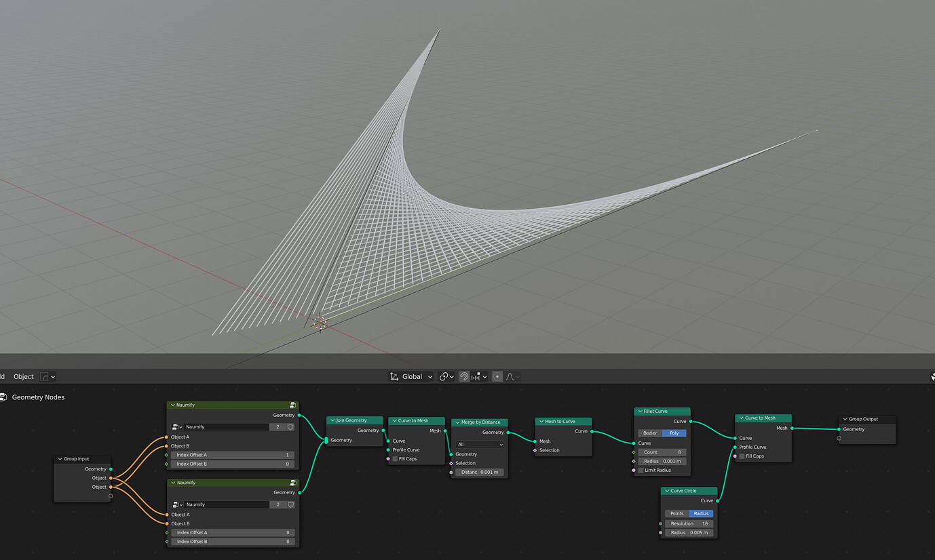Click the Distance 0.001 m field in Merge by Distance
This screenshot has width=935, height=560.
click(480, 472)
